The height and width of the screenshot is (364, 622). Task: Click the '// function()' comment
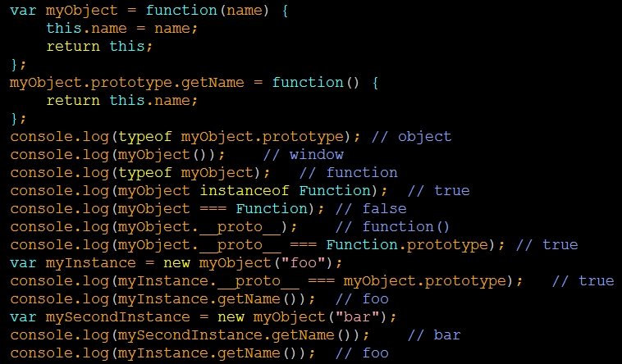[x=392, y=227]
